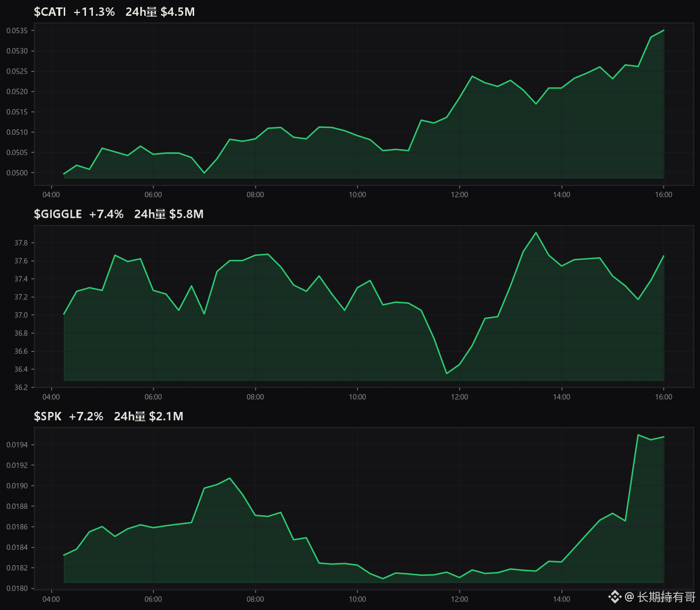
Task: Pick the 36.4 price axis label
Action: [x=21, y=369]
